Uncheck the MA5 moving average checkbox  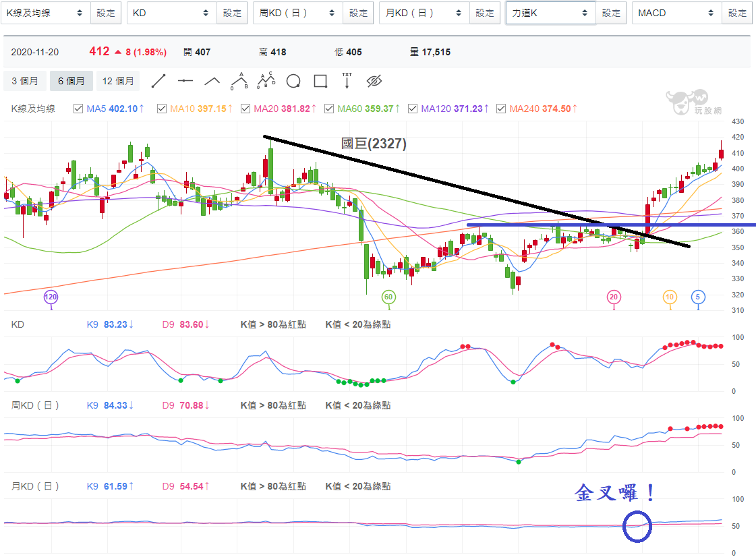(78, 109)
